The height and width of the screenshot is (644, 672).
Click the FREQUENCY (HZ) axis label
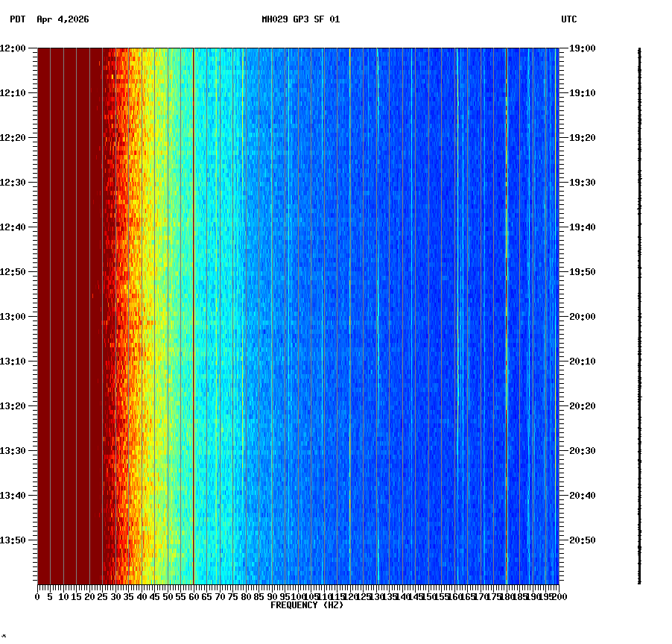pos(306,605)
